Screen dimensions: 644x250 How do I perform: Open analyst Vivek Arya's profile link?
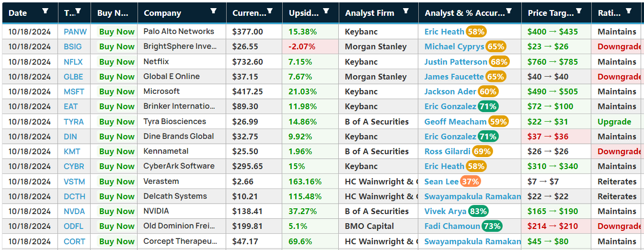pyautogui.click(x=445, y=211)
